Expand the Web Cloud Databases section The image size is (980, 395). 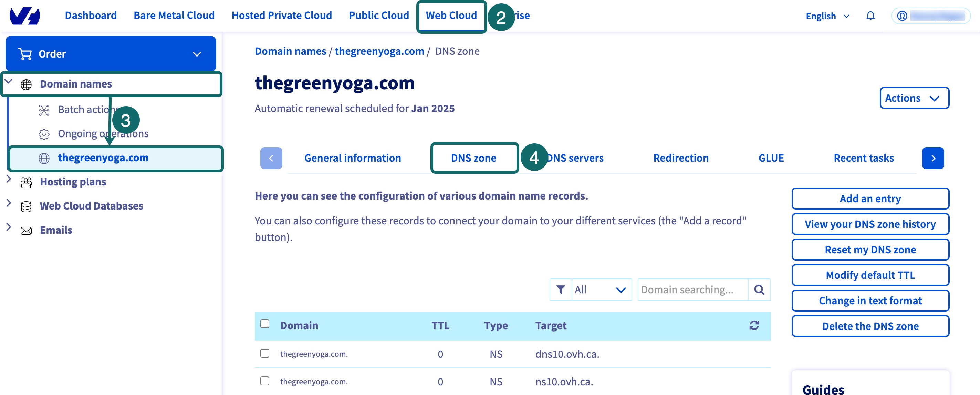coord(8,203)
